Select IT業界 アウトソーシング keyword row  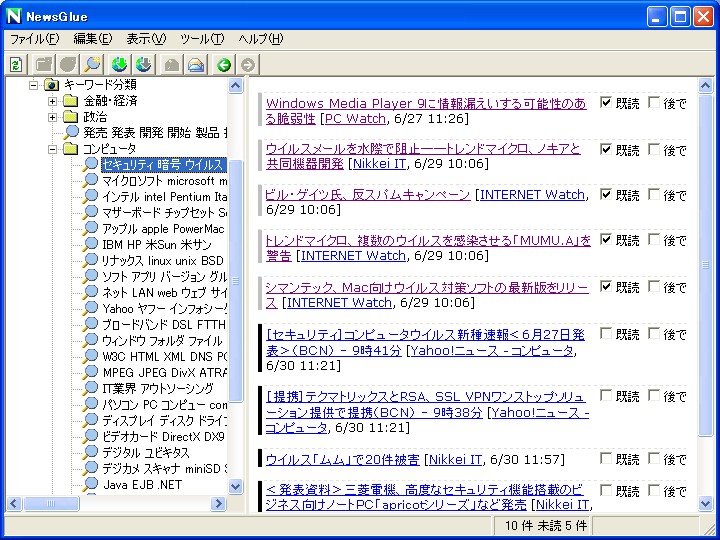158,388
